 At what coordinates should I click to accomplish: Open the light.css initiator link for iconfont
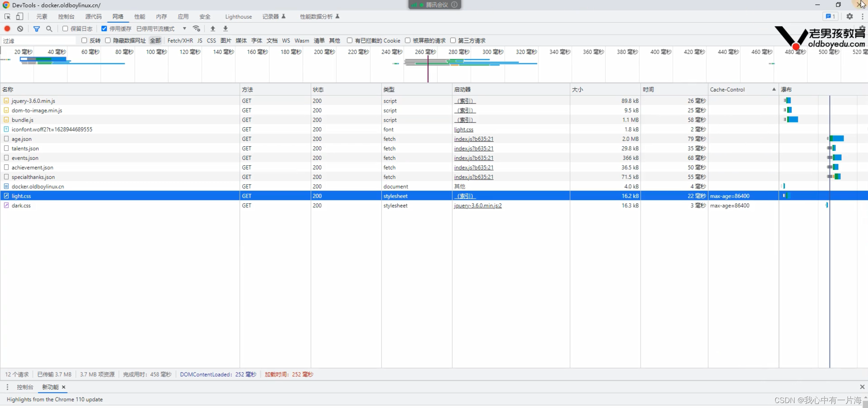463,129
